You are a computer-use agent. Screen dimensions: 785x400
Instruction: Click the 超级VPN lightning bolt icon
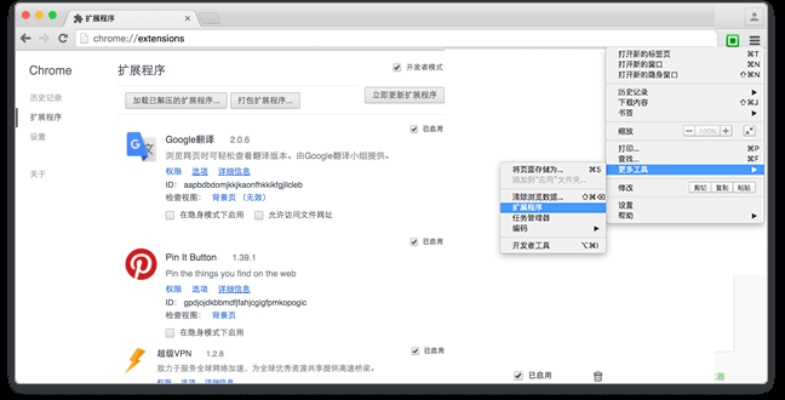click(x=135, y=360)
